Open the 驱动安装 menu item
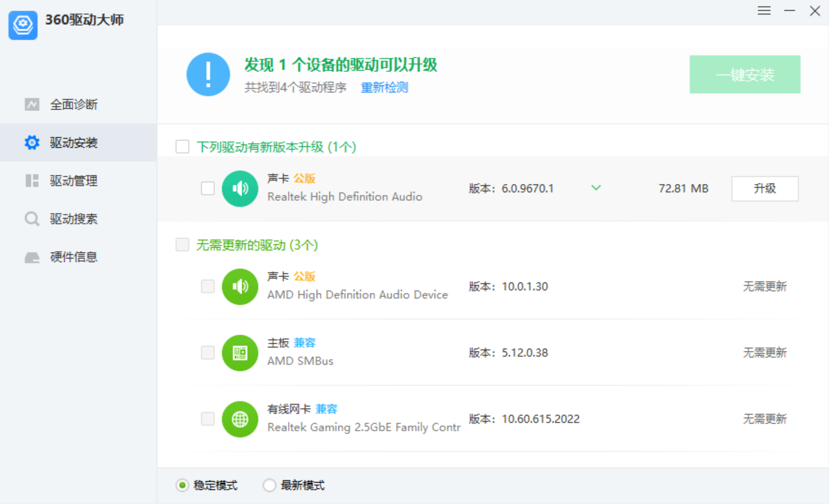 click(78, 143)
